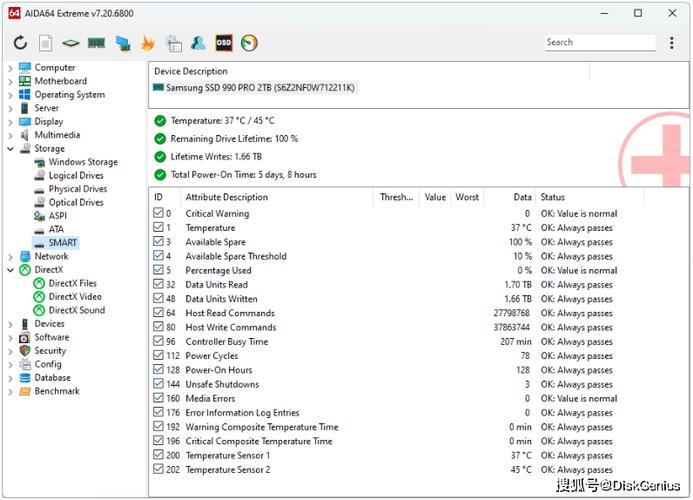Viewport: 693px width, 500px height.
Task: Select the Database tree item
Action: (52, 378)
